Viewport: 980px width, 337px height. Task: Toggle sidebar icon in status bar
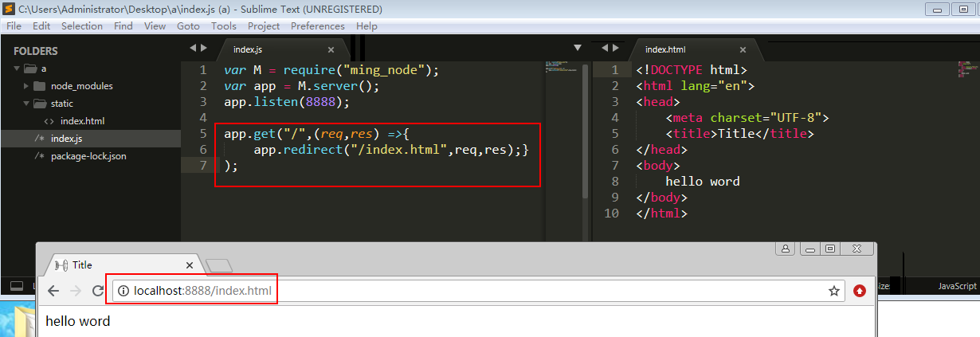point(16,286)
